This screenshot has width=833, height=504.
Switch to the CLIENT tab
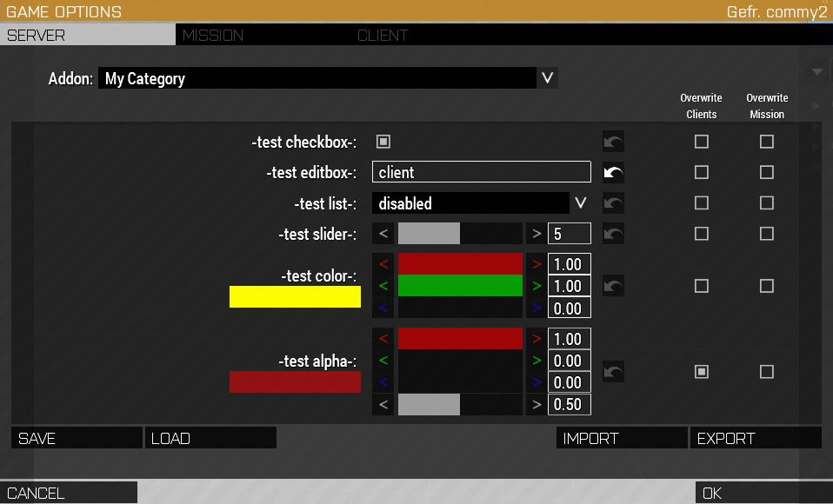pyautogui.click(x=438, y=35)
